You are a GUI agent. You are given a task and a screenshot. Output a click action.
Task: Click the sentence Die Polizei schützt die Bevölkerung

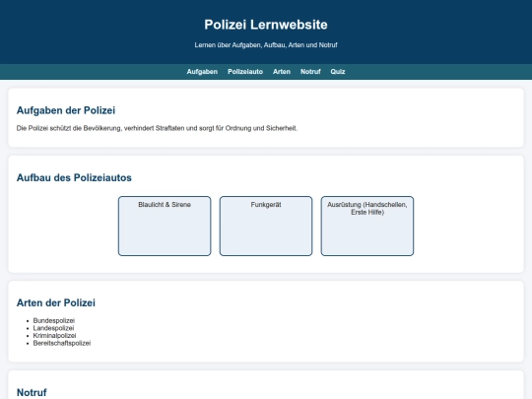(x=157, y=128)
